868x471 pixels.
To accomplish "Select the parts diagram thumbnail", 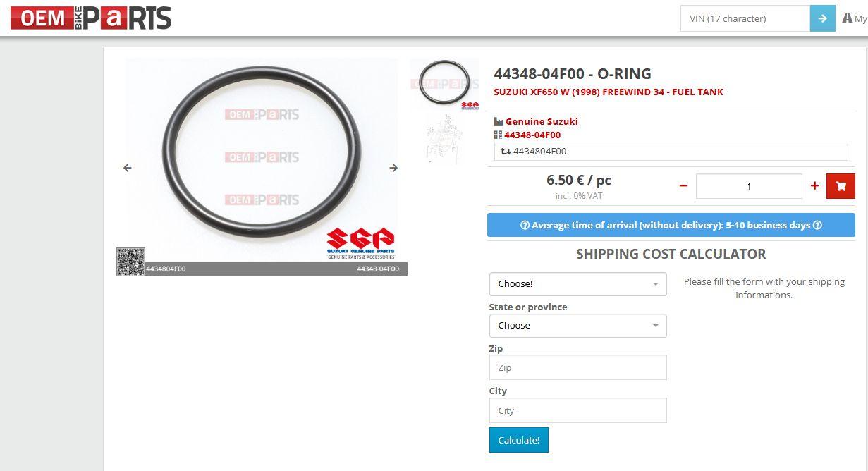I will click(444, 139).
